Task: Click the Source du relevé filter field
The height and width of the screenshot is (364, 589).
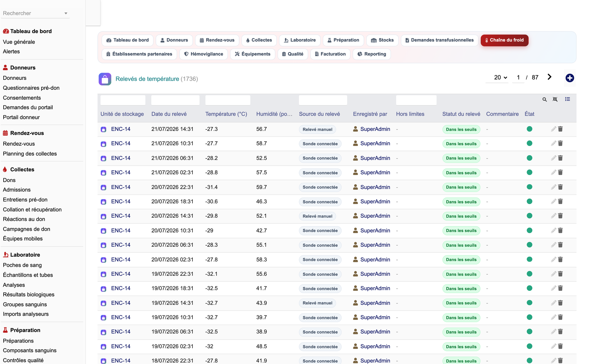Action: coord(323,100)
